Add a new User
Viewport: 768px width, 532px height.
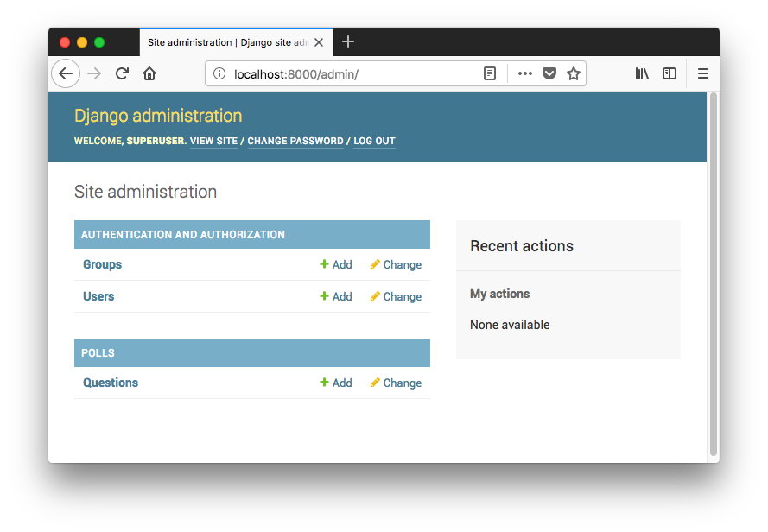(x=336, y=296)
